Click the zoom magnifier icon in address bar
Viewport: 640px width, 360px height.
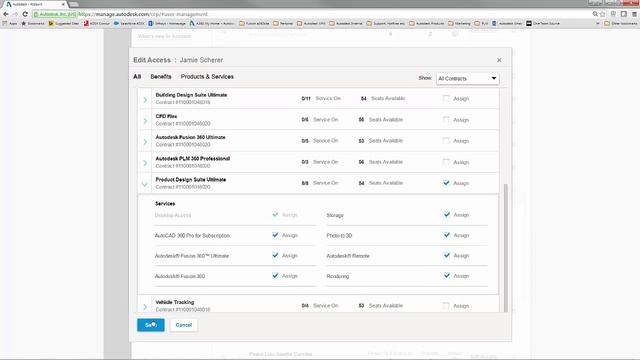point(595,14)
